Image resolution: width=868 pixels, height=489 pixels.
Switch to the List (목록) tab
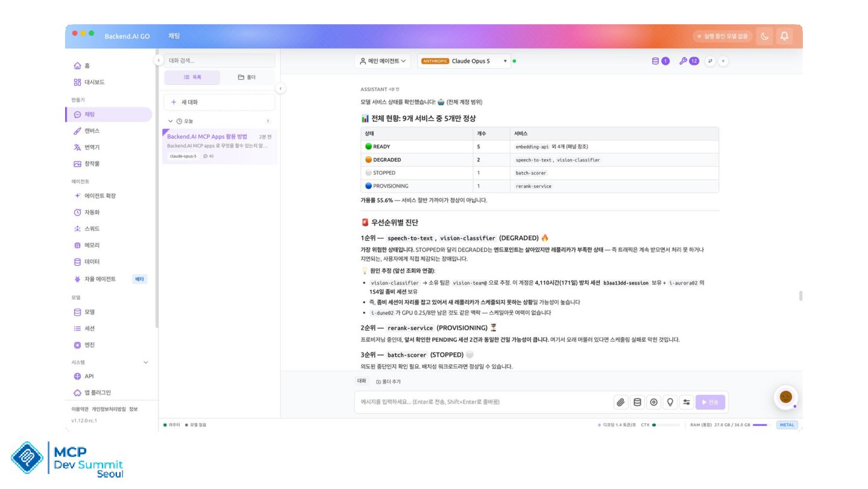coord(192,77)
